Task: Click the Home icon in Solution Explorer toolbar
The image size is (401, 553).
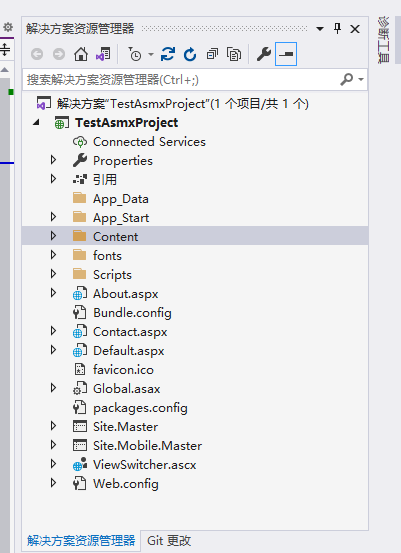Action: pyautogui.click(x=81, y=54)
